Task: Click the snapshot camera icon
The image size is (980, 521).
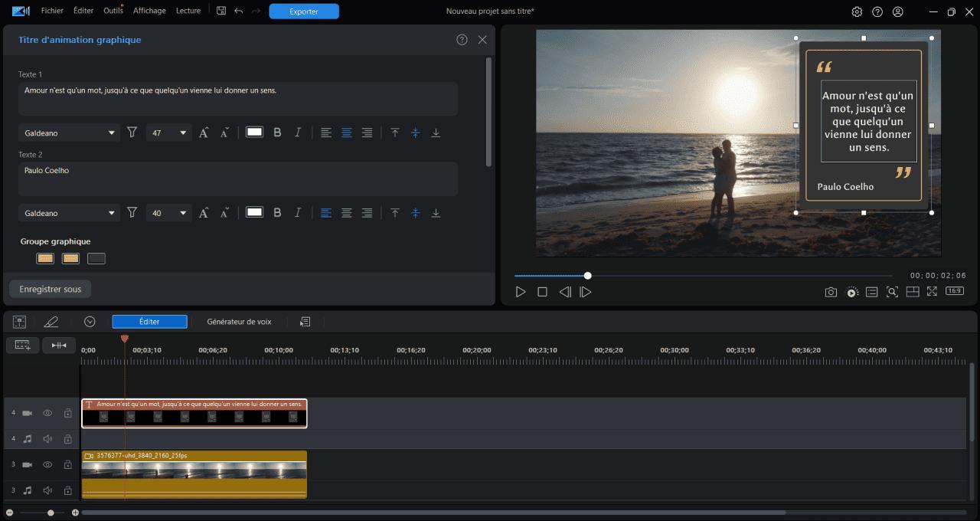Action: [x=831, y=292]
